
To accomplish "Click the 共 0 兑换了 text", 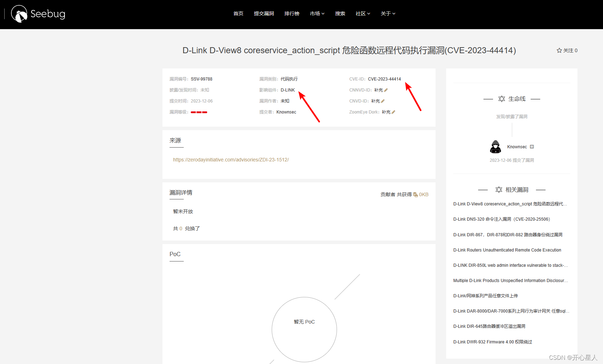I will [x=187, y=228].
